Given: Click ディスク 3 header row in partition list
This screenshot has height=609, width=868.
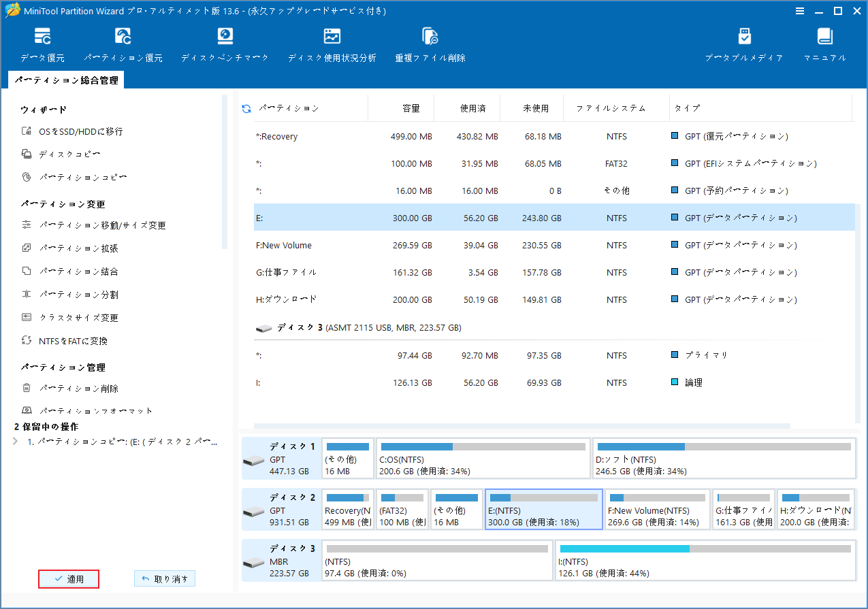Looking at the screenshot, I should point(554,328).
